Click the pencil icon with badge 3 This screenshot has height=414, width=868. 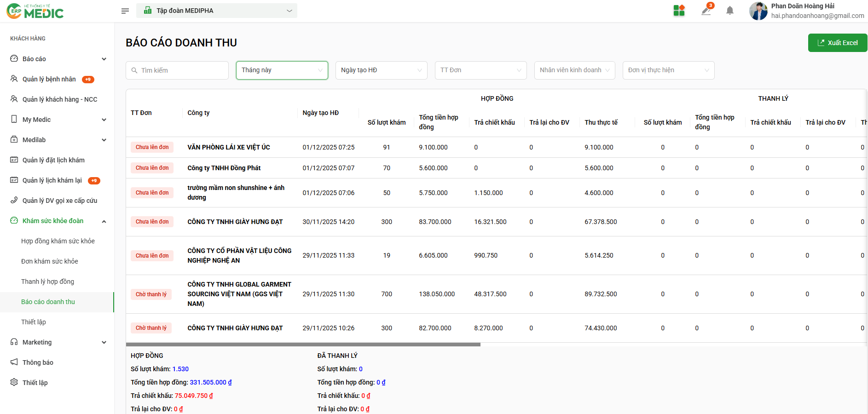[706, 11]
